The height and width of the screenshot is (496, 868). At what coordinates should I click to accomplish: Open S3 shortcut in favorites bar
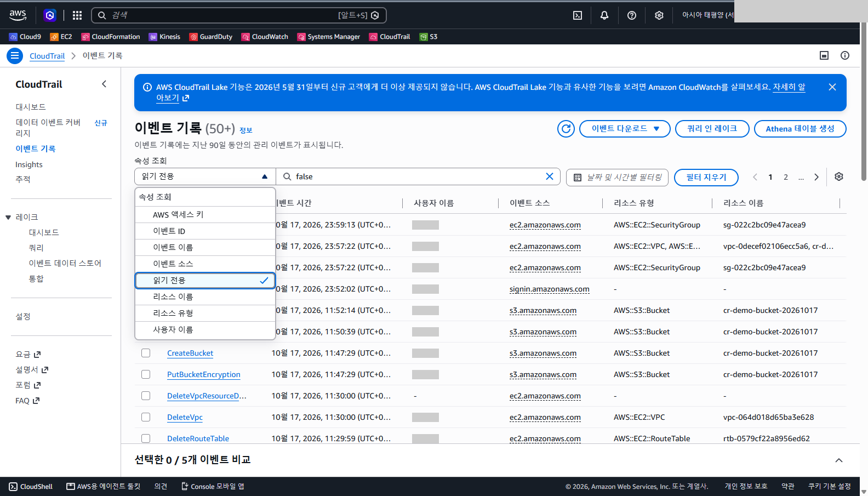pyautogui.click(x=429, y=37)
